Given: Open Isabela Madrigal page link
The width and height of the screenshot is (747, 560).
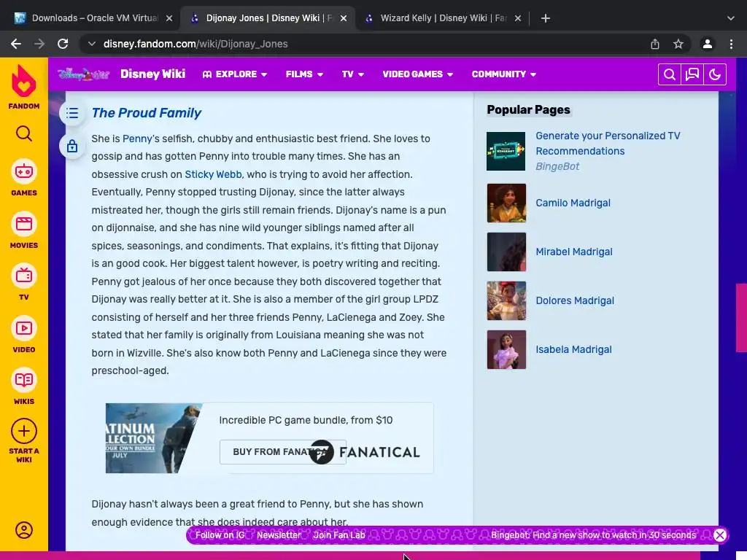Looking at the screenshot, I should [x=573, y=349].
